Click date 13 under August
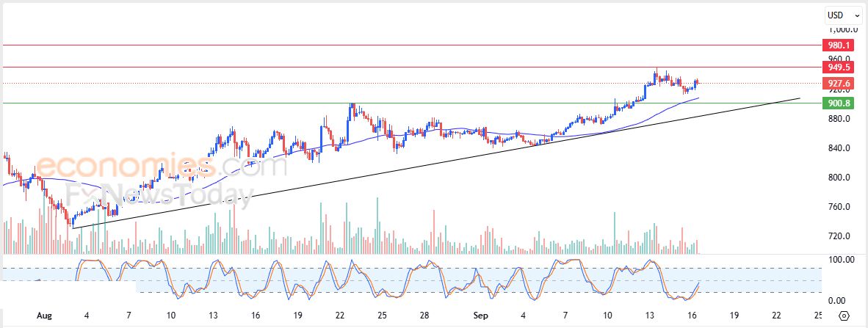 pyautogui.click(x=213, y=316)
